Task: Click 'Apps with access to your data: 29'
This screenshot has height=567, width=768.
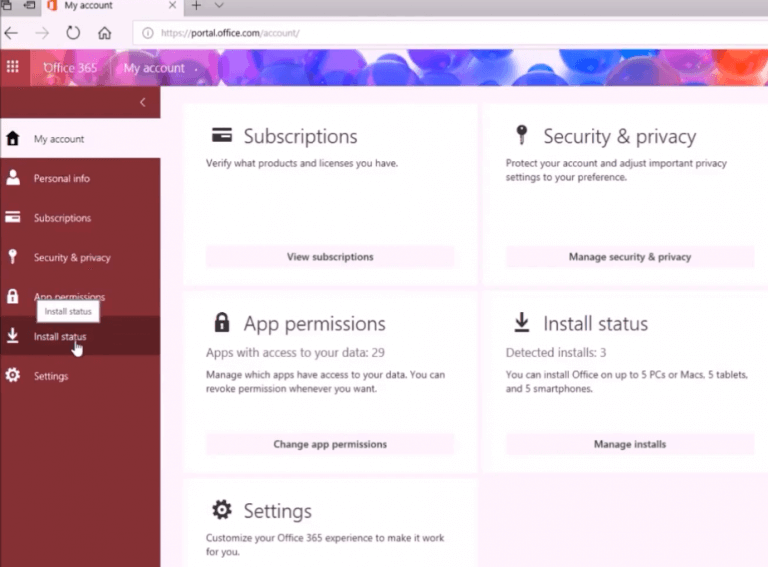Action: tap(295, 353)
